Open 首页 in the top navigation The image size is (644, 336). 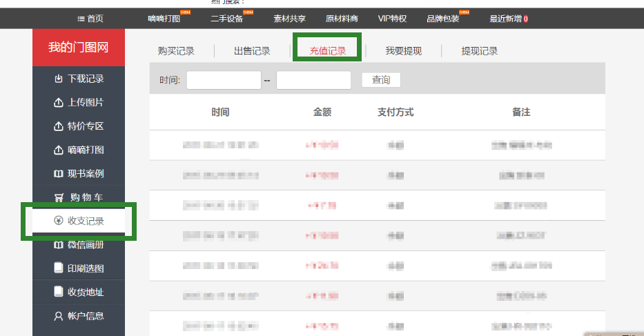(90, 19)
